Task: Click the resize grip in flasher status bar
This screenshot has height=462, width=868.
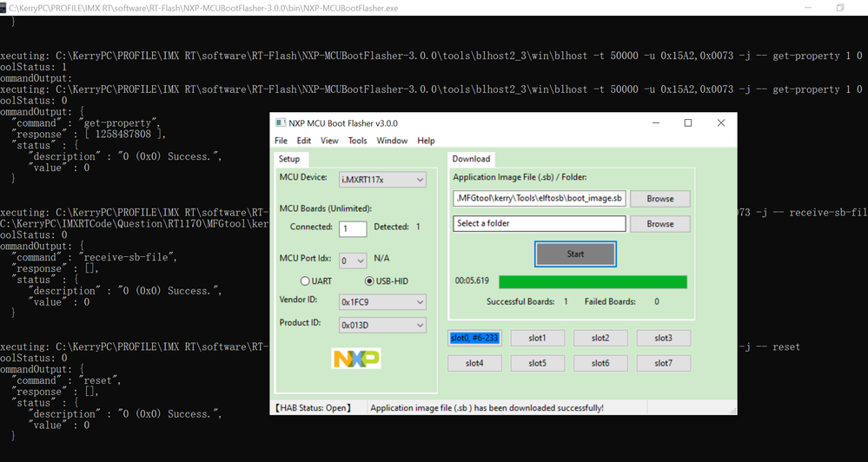Action: (733, 411)
